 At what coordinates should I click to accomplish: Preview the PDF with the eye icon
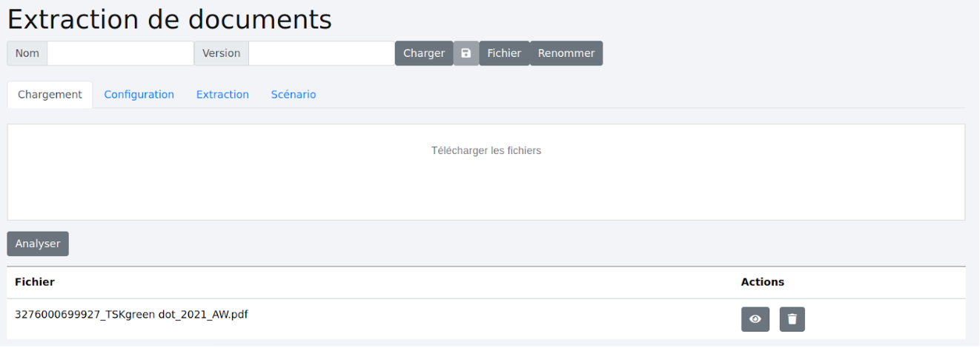point(755,319)
